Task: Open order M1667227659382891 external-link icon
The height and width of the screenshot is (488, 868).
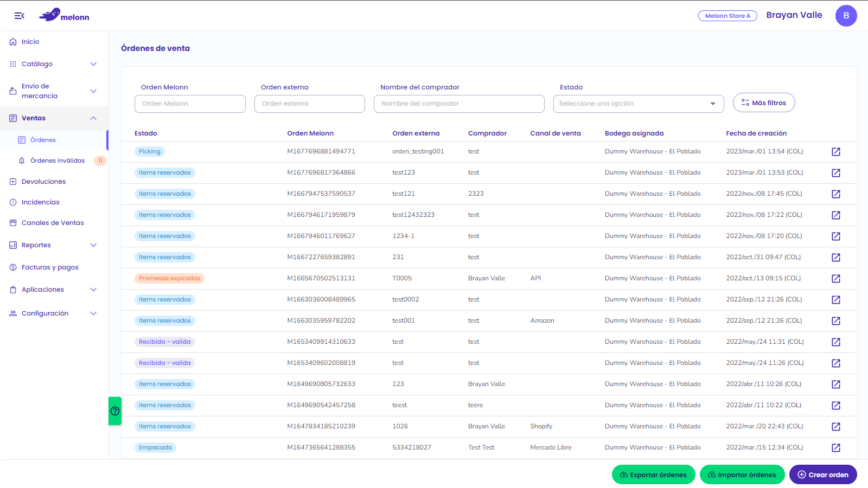Action: click(x=836, y=258)
